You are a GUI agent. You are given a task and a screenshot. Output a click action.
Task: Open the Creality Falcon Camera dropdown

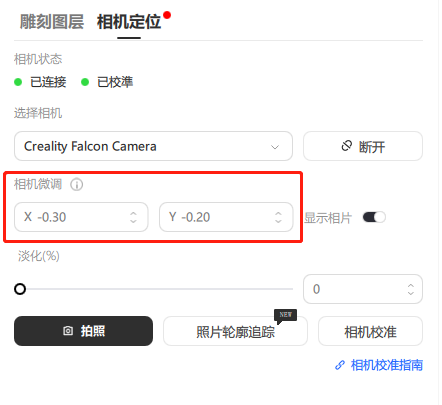tap(153, 146)
